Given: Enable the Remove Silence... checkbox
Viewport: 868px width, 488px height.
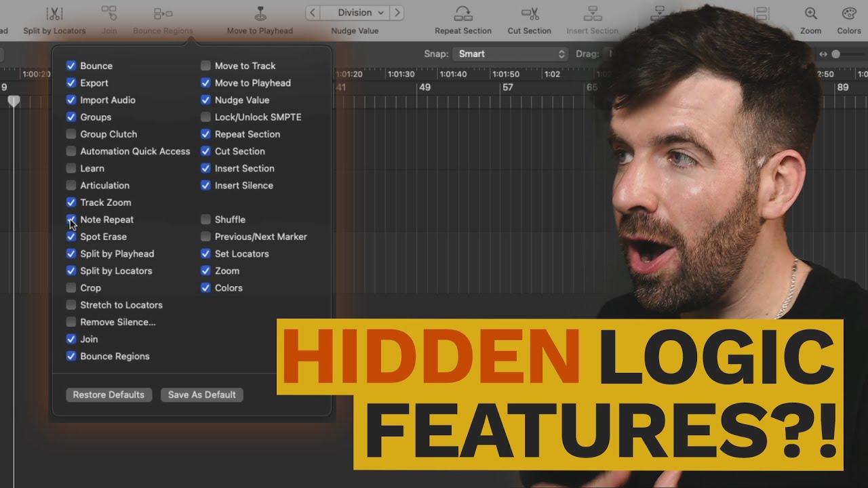Looking at the screenshot, I should pyautogui.click(x=71, y=322).
